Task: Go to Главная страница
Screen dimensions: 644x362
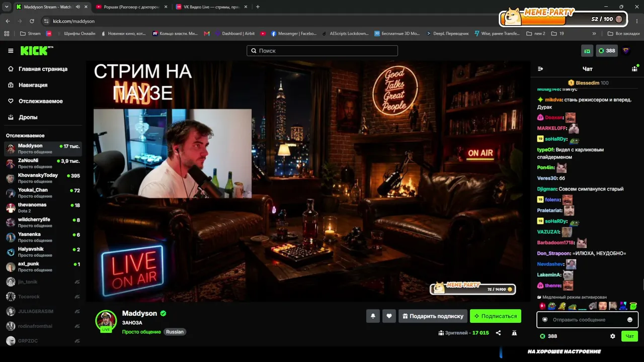Action: pyautogui.click(x=43, y=69)
